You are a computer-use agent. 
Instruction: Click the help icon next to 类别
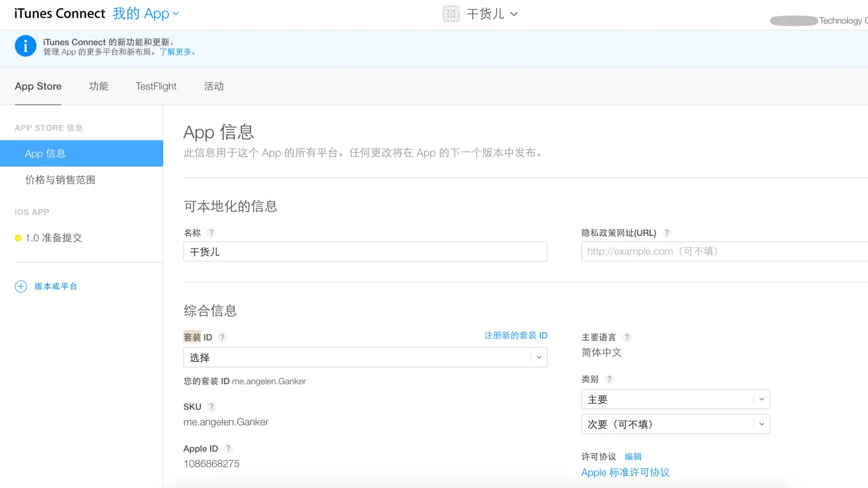609,379
